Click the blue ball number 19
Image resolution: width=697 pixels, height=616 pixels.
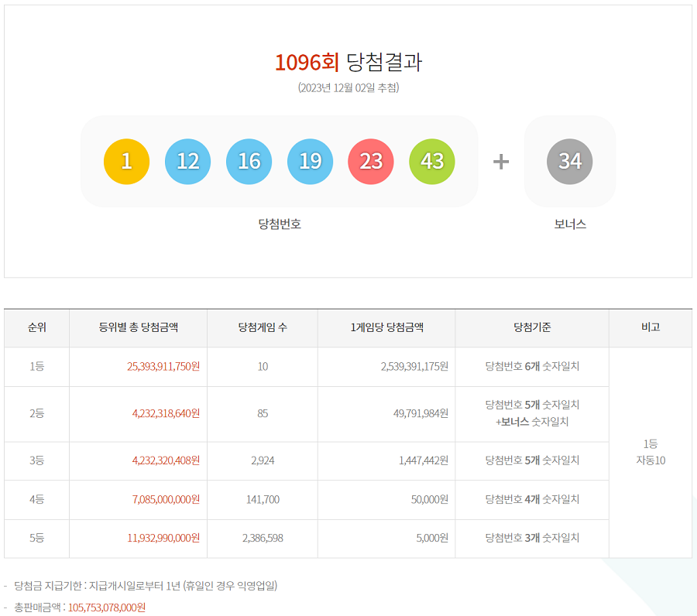(x=310, y=161)
